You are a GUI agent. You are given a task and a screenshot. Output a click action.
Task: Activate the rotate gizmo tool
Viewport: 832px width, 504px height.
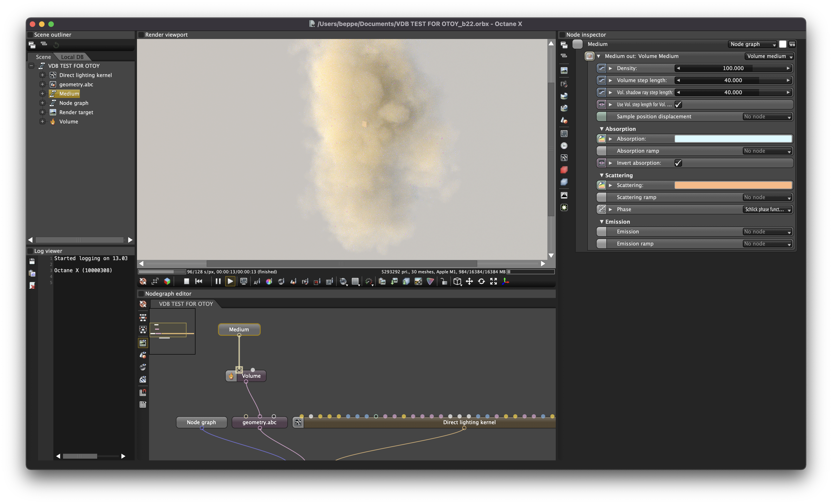tap(481, 281)
